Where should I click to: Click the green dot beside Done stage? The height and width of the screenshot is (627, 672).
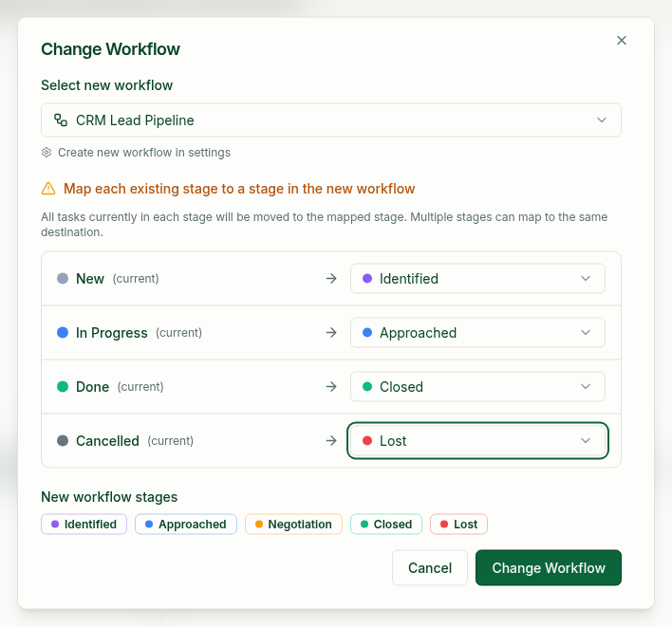tap(63, 386)
